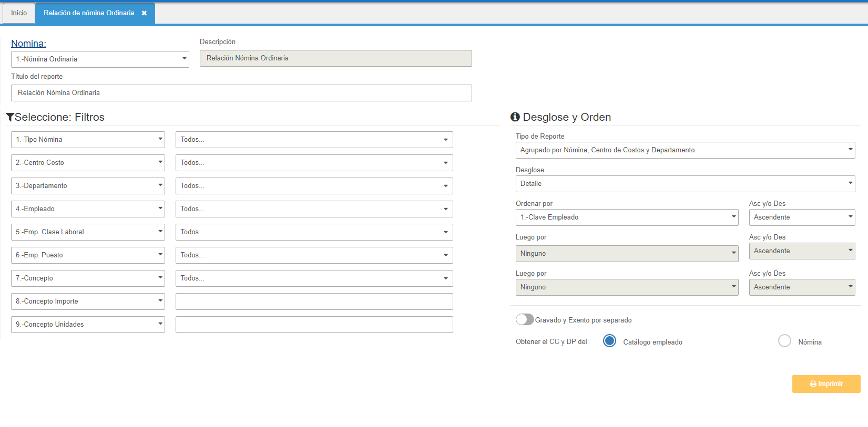Open Ordenar por Clave Empleado dropdown
Image resolution: width=868 pixels, height=427 pixels.
point(627,217)
